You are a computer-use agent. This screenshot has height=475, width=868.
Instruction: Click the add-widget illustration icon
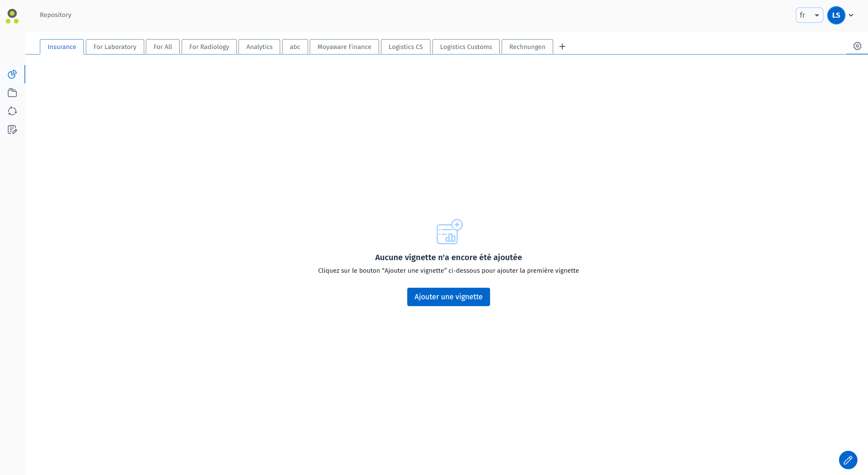tap(449, 232)
